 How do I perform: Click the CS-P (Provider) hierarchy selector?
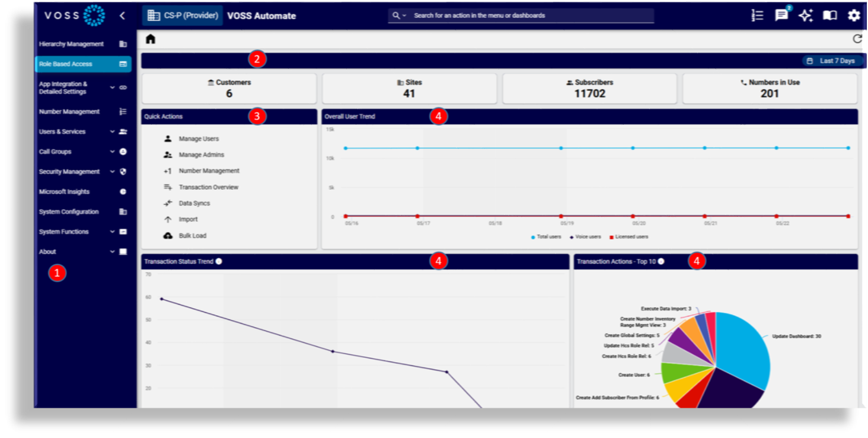181,15
